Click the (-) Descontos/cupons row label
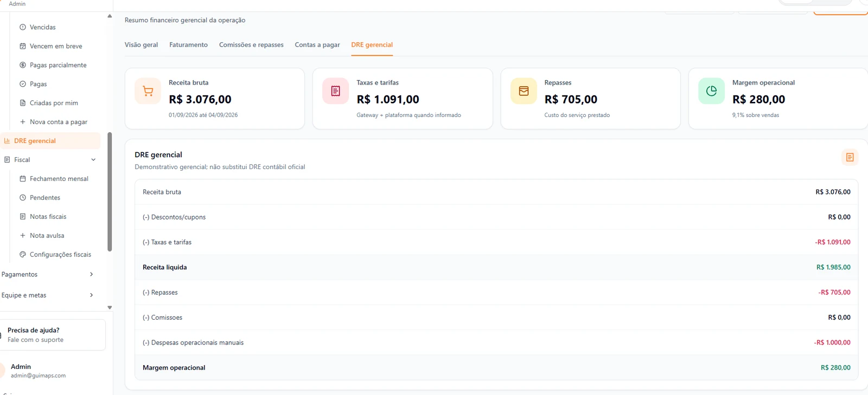 pyautogui.click(x=174, y=217)
